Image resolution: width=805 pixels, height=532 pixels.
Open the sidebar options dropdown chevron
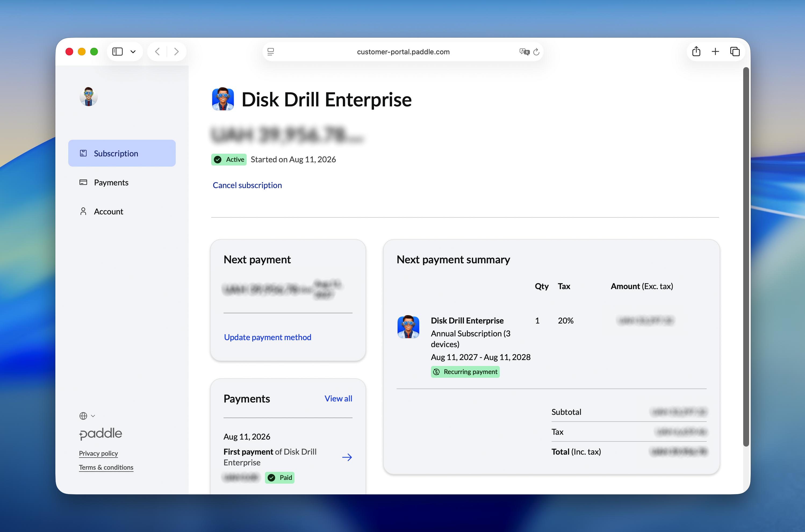click(x=133, y=52)
